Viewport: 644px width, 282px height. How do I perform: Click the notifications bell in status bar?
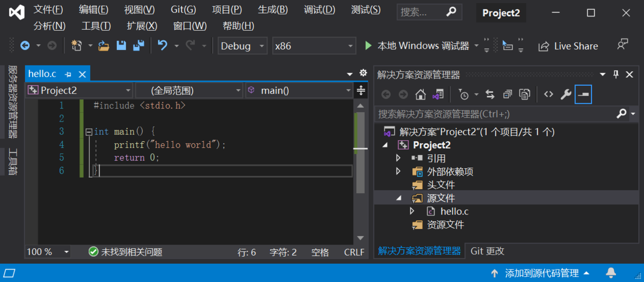tap(611, 273)
